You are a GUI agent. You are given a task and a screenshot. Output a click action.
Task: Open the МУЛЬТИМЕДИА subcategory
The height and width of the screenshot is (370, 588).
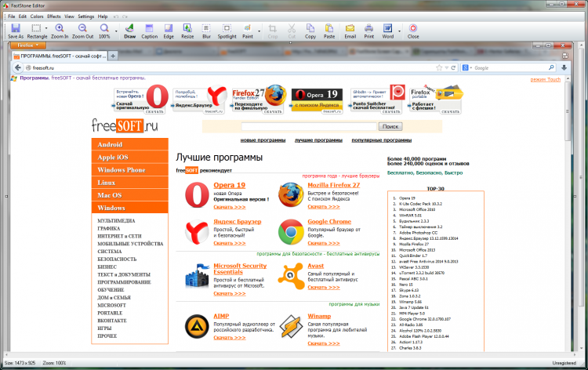pyautogui.click(x=116, y=221)
